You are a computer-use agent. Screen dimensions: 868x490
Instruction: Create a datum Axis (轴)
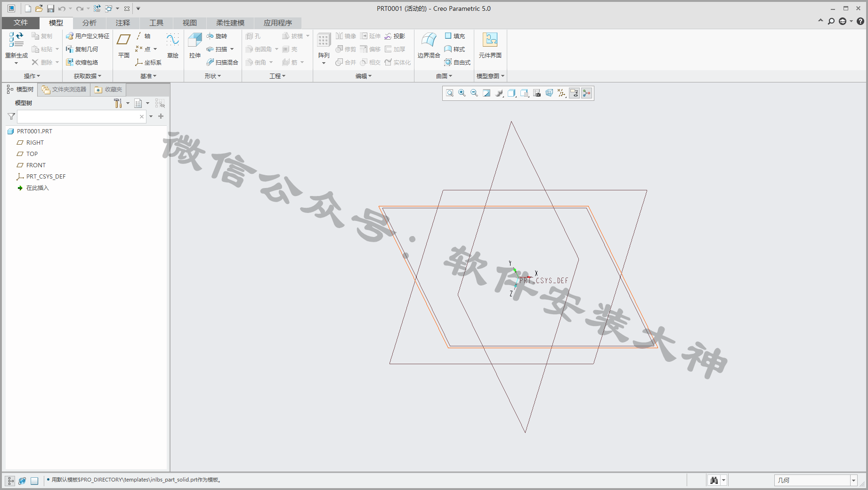[x=143, y=36]
